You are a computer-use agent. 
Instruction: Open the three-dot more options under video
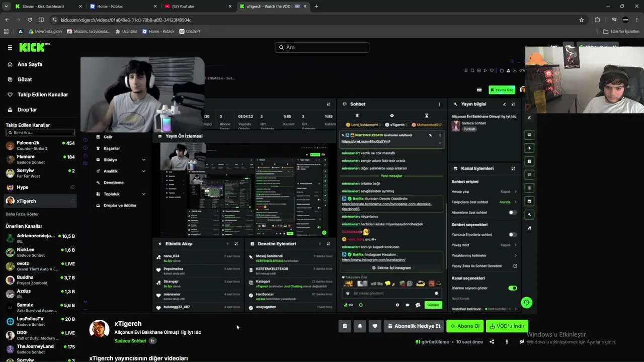(507, 342)
